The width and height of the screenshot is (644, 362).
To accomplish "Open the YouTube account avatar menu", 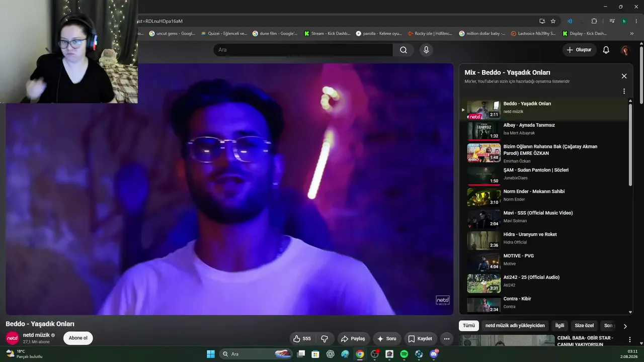I will click(625, 50).
